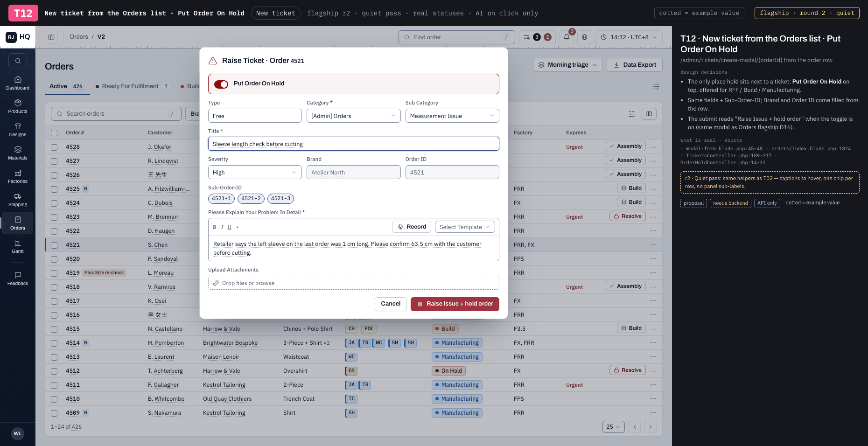Check the select-all checkbox in the table header
868x446 pixels.
(54, 133)
